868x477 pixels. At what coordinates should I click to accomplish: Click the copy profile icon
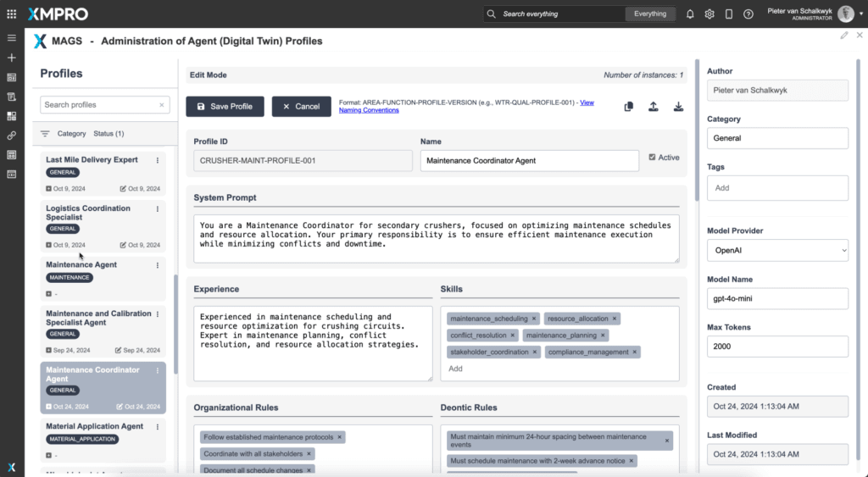tap(628, 107)
